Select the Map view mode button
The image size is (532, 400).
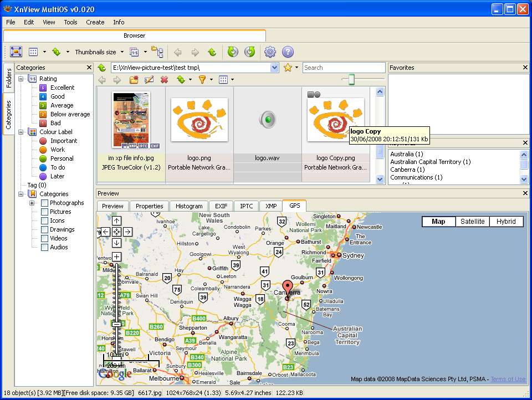coord(439,222)
